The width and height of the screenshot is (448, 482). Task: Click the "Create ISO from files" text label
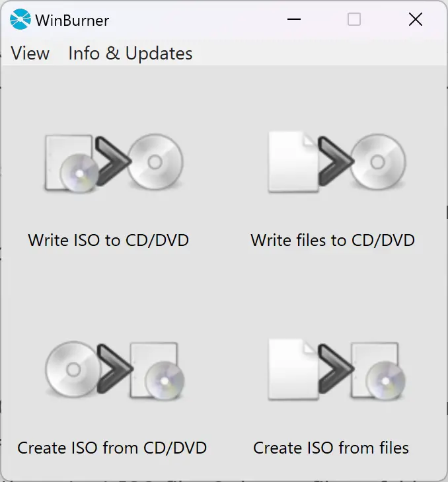331,448
